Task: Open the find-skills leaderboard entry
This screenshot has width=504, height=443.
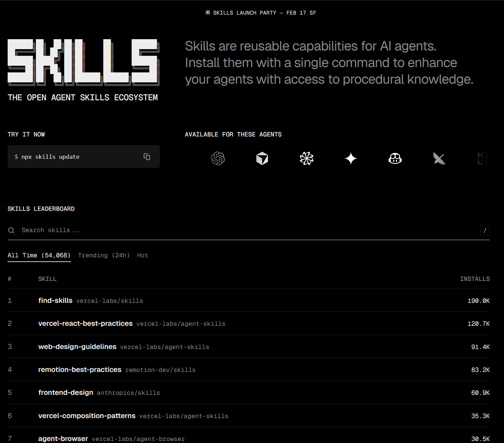Action: [x=55, y=301]
